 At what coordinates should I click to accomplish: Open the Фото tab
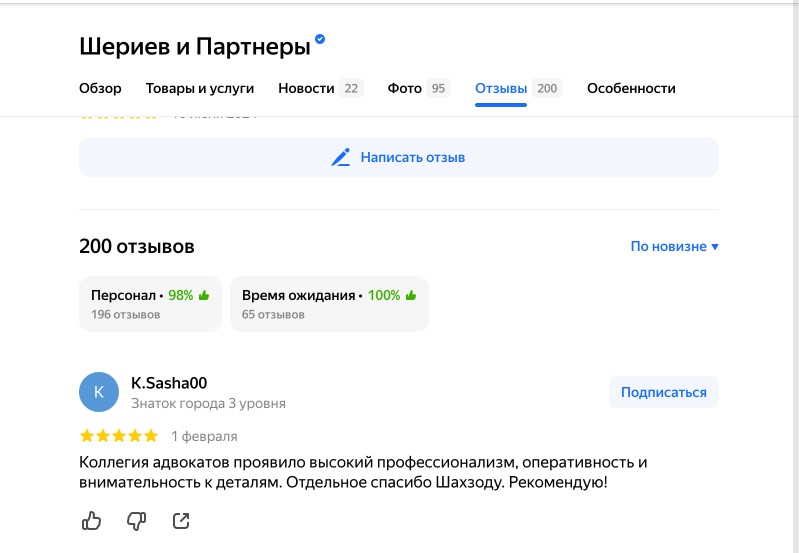coord(419,88)
